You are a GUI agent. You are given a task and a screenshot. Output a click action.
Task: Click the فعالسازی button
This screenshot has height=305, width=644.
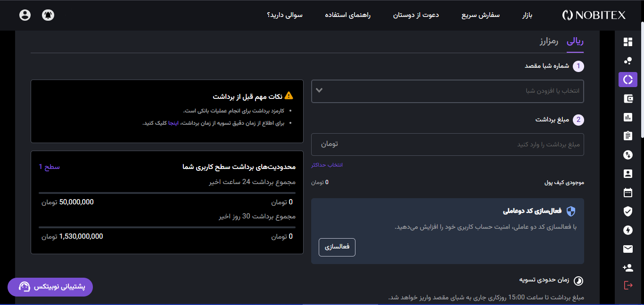(337, 247)
